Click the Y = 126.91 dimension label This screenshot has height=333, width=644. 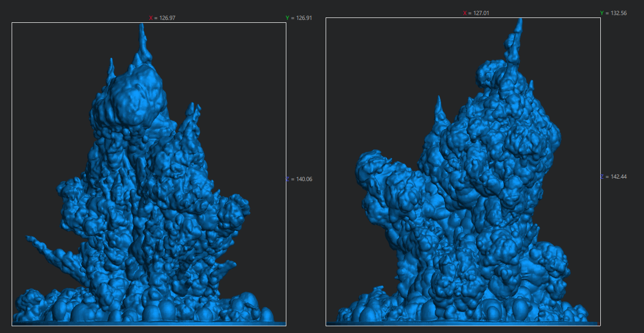298,18
